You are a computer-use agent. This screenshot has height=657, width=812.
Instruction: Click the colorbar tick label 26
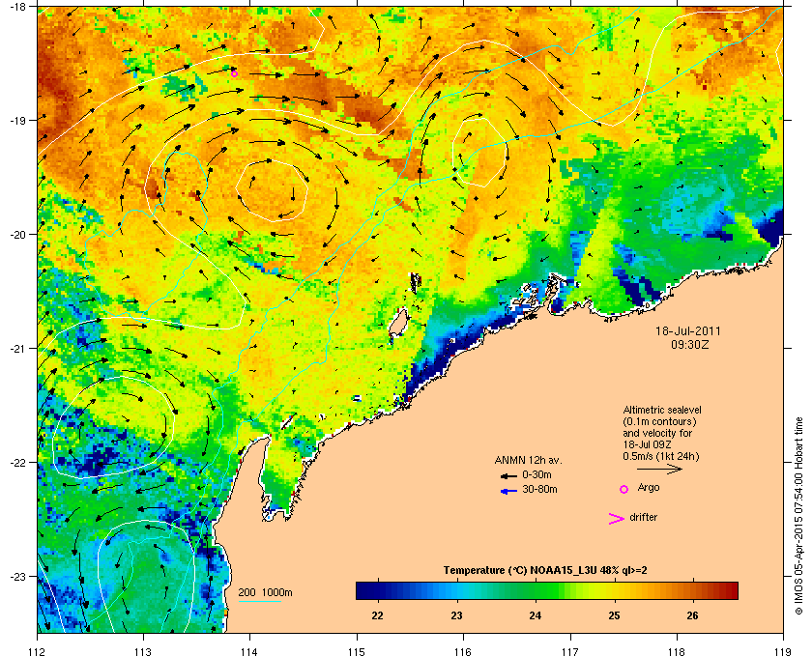point(692,615)
